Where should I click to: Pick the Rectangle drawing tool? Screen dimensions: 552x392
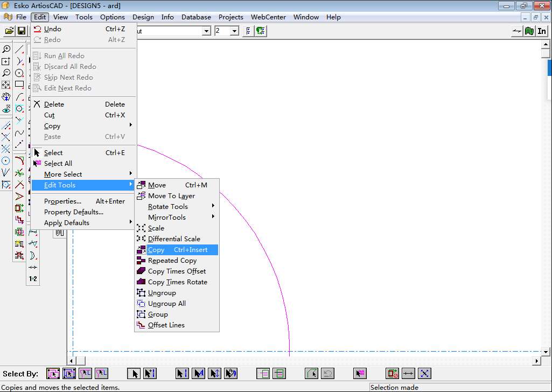tap(19, 85)
